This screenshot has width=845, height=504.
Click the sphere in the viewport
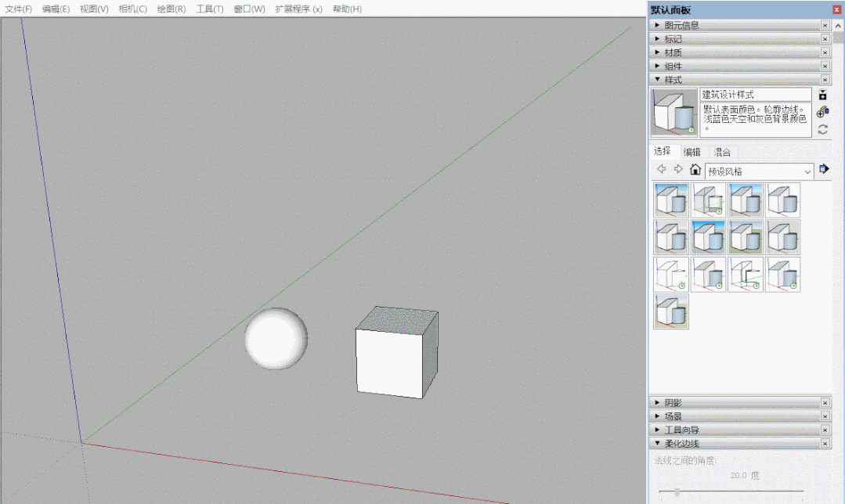click(276, 339)
